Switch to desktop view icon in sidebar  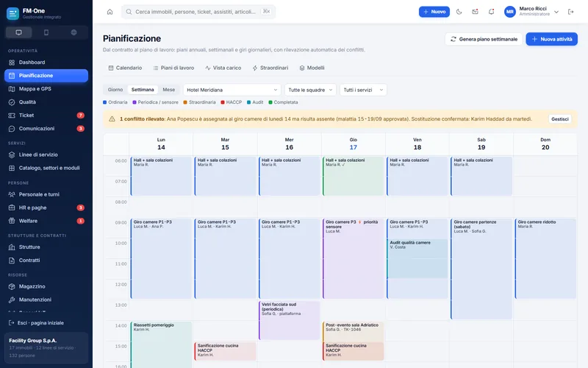click(19, 32)
